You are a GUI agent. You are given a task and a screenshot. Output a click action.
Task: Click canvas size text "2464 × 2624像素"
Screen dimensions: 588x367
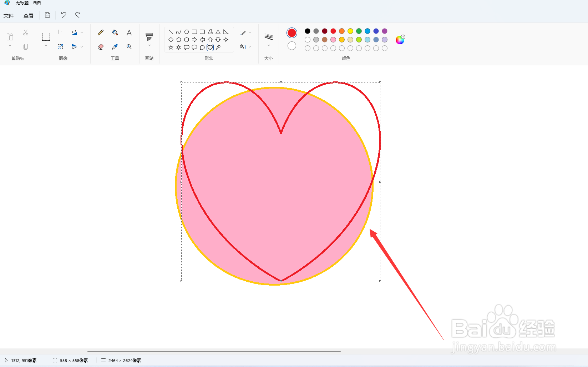click(x=125, y=361)
